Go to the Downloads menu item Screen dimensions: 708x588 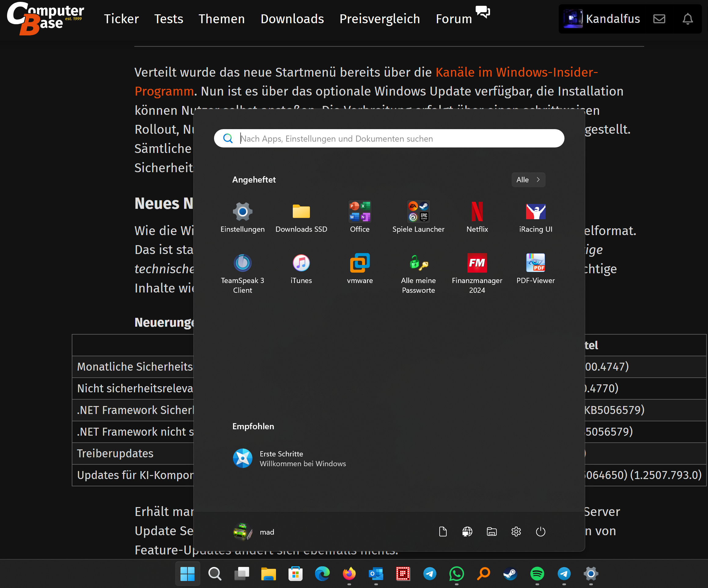click(x=292, y=19)
